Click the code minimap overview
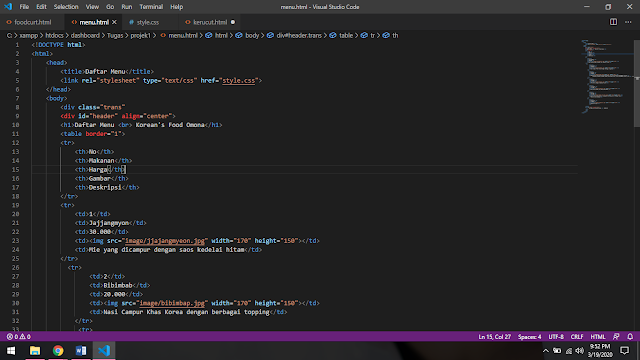The height and width of the screenshot is (360, 640). pyautogui.click(x=606, y=77)
